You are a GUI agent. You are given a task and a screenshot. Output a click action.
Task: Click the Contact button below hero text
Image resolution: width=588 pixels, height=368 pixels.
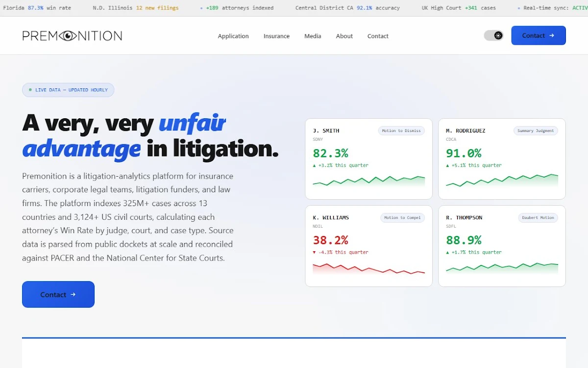click(x=58, y=294)
